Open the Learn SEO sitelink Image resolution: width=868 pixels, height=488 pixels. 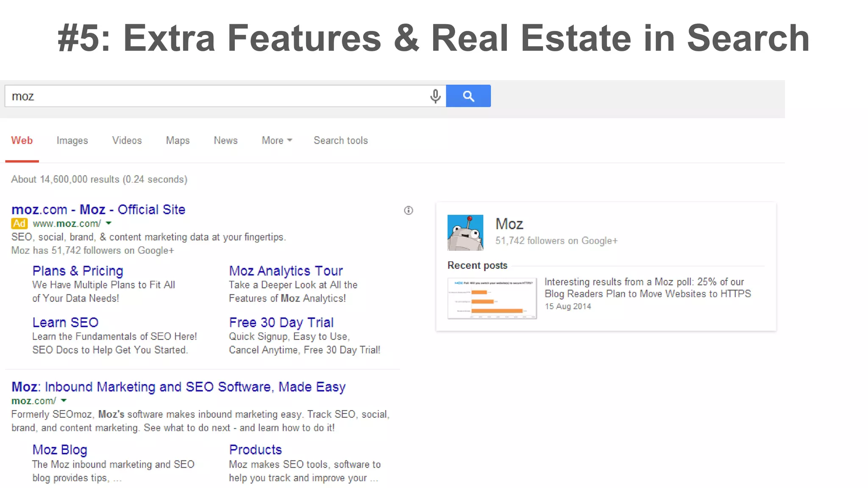tap(65, 322)
